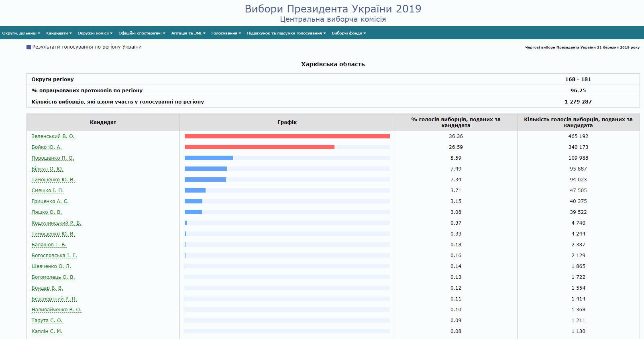Expand the Кандидати menu
The image size is (644, 339).
tap(59, 33)
